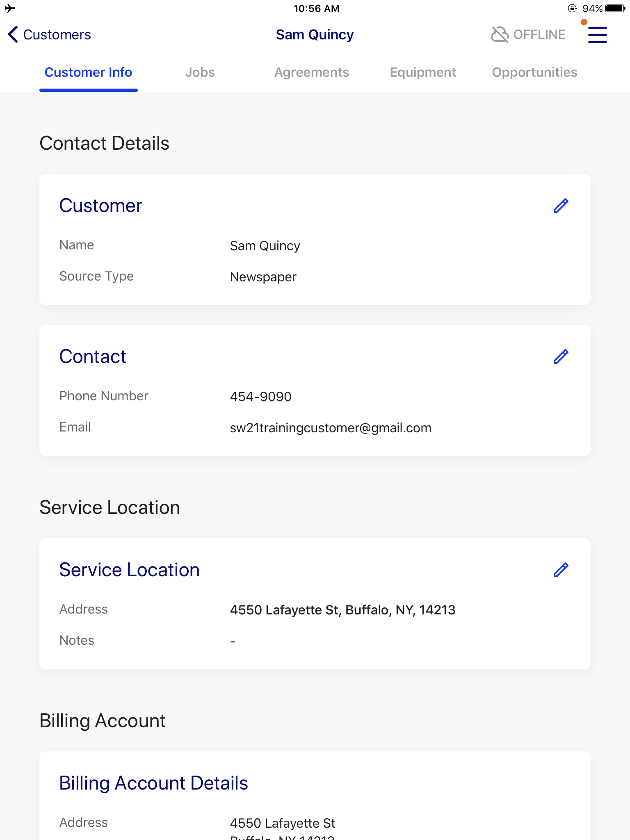
Task: Edit the Customer card with pencil icon
Action: pyautogui.click(x=561, y=205)
